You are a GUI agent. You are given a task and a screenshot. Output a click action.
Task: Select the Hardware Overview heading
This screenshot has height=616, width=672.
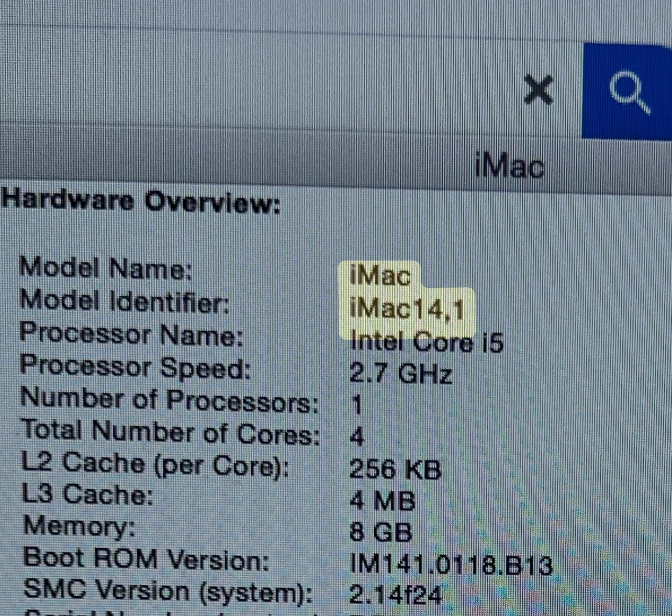(x=141, y=201)
